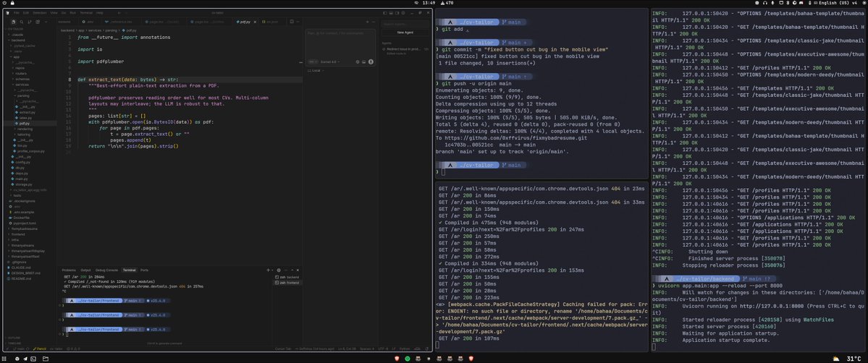
Task: Toggle bottom panel layout icon in title bar
Action: pos(391,13)
